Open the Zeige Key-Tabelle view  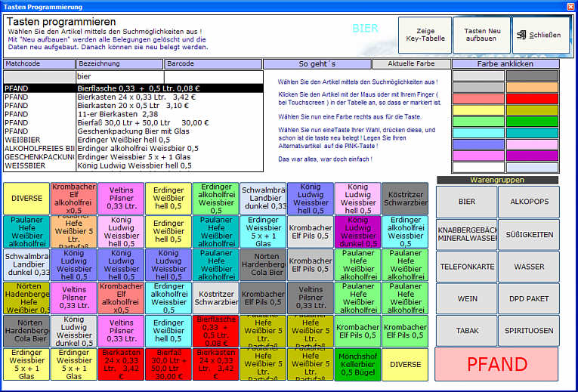[425, 35]
